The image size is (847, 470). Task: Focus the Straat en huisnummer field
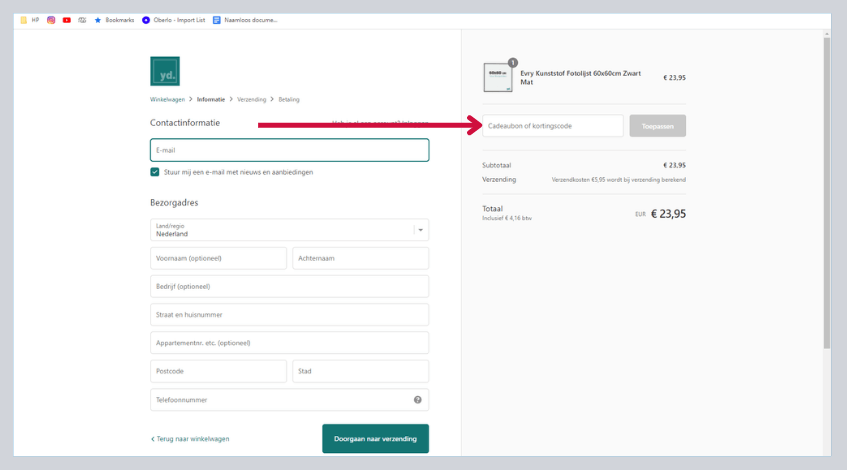(x=290, y=314)
